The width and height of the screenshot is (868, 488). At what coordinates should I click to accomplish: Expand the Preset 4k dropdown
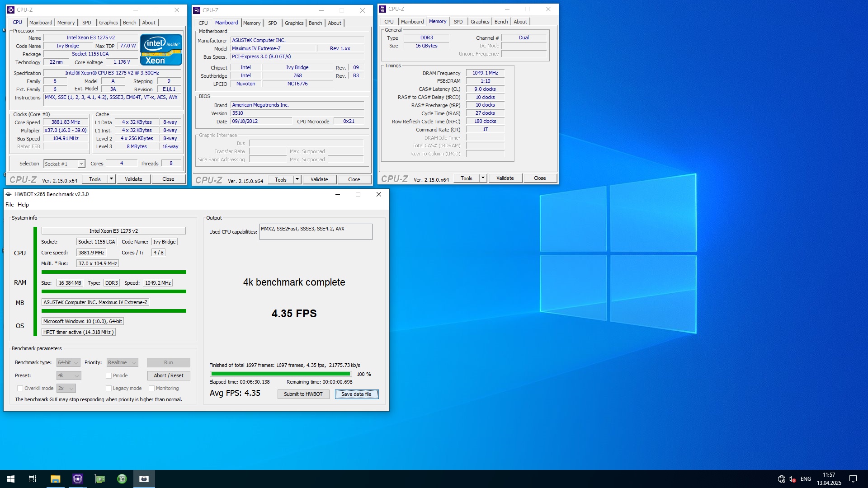point(69,376)
